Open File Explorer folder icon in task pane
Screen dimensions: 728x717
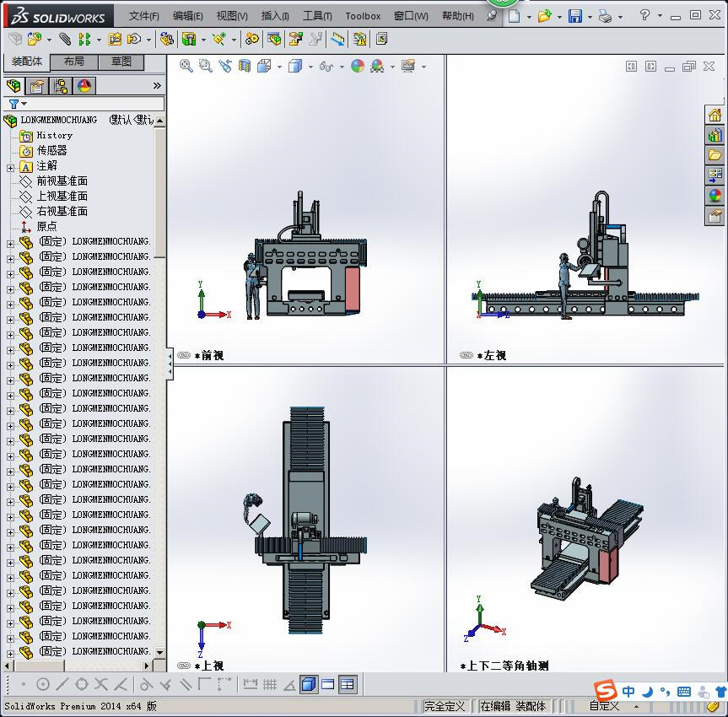pyautogui.click(x=715, y=155)
